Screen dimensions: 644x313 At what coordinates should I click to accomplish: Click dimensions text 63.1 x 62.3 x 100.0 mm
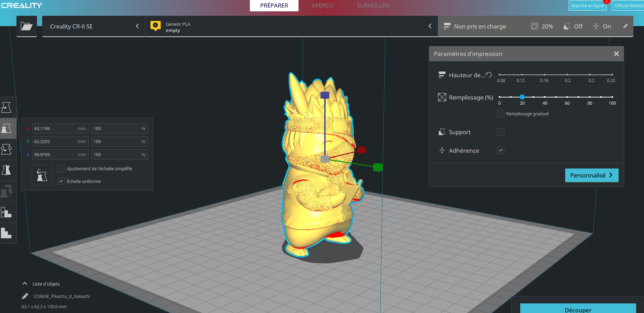[44, 306]
